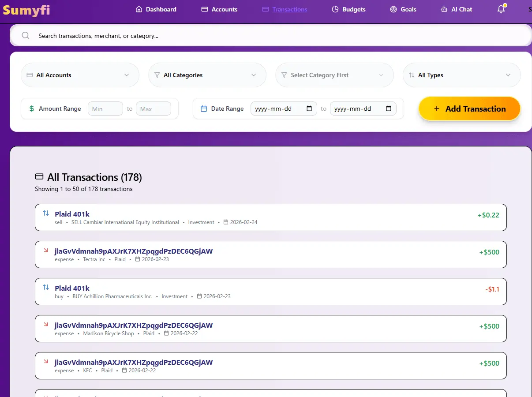Click the Min amount field
Screen dimensions: 532x397
click(x=105, y=109)
